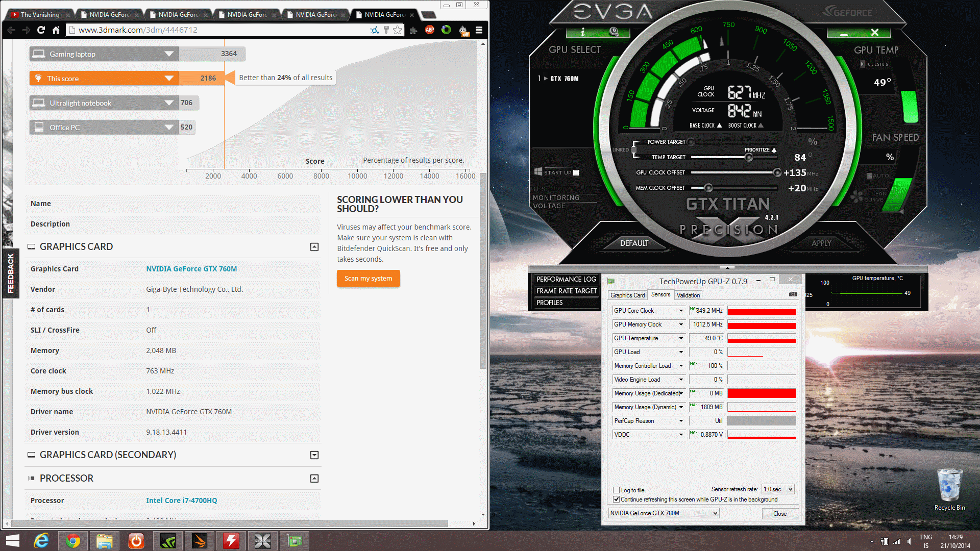
Task: Open the EVGA Precision search/settings gear icon
Action: click(614, 32)
